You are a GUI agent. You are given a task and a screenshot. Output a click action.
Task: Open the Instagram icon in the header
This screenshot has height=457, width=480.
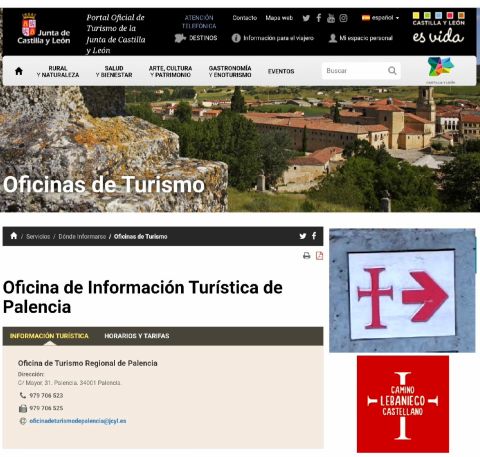tap(343, 18)
